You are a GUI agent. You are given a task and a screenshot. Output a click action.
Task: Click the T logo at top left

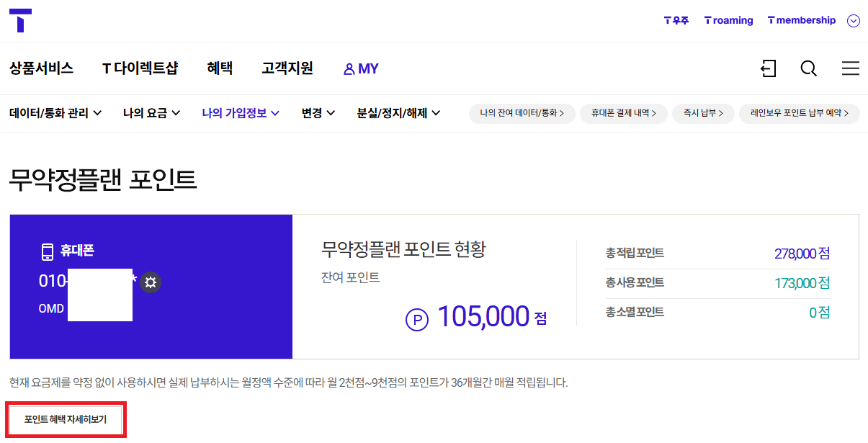click(20, 20)
